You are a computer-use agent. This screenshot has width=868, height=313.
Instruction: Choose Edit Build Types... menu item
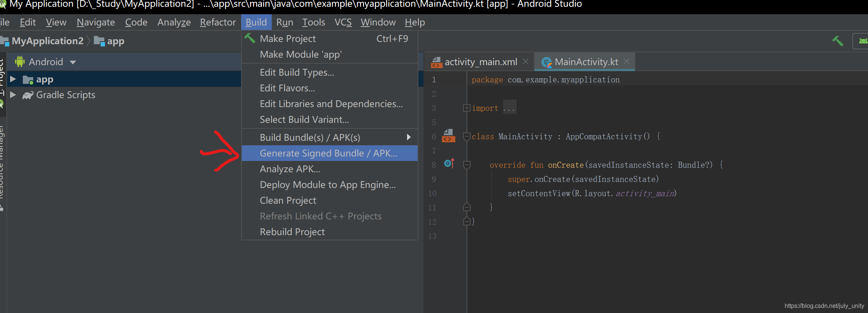click(329, 72)
